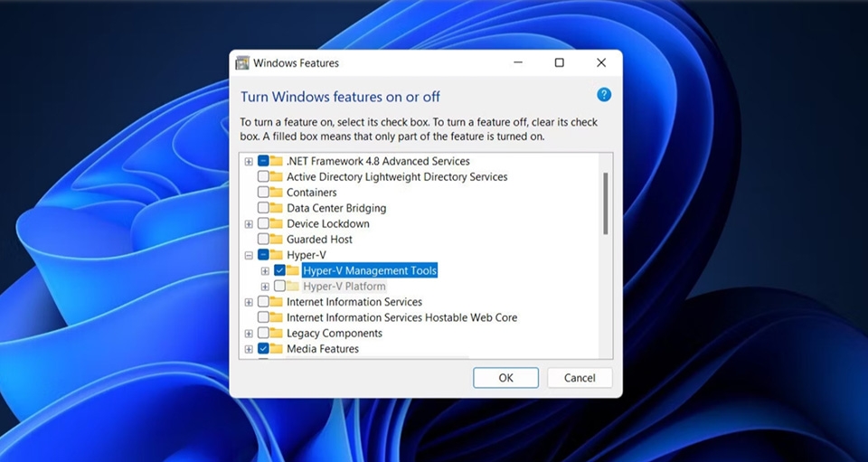Expand the Legacy Components node
Viewport: 868px width, 462px height.
coord(249,334)
